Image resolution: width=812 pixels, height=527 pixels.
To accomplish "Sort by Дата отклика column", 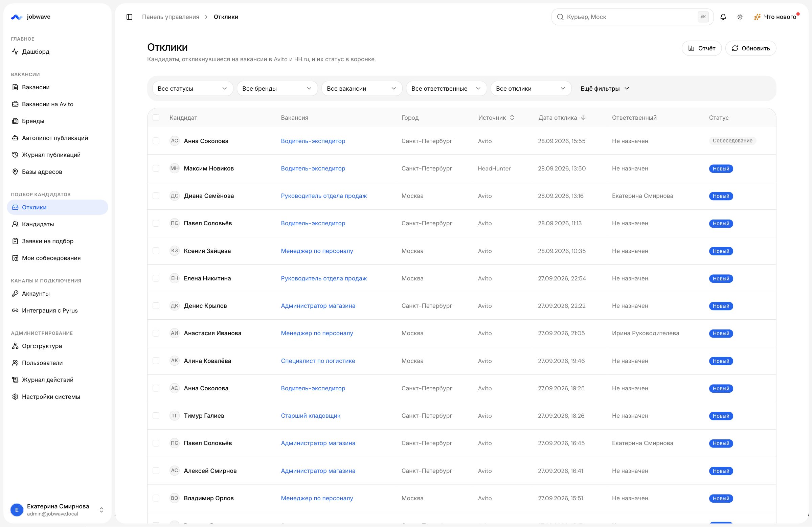I will 562,117.
